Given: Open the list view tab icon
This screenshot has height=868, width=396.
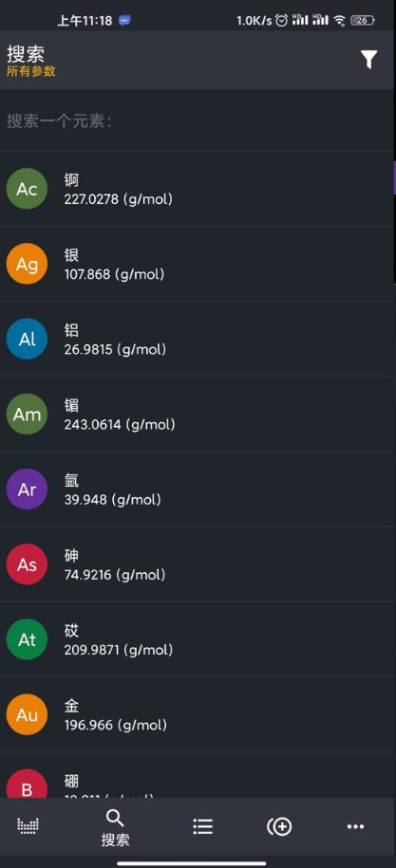Looking at the screenshot, I should point(202,826).
